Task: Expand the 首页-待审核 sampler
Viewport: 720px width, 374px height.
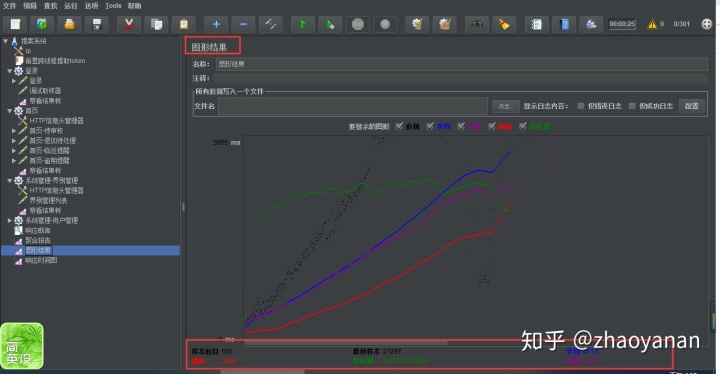Action: [14, 130]
